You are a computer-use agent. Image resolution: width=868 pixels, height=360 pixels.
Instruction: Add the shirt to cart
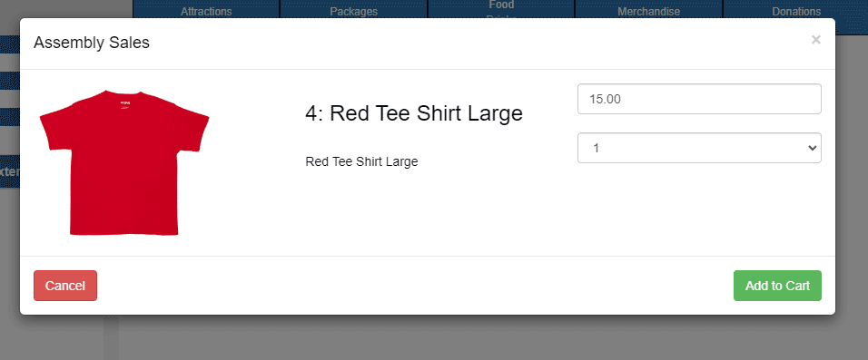[777, 286]
